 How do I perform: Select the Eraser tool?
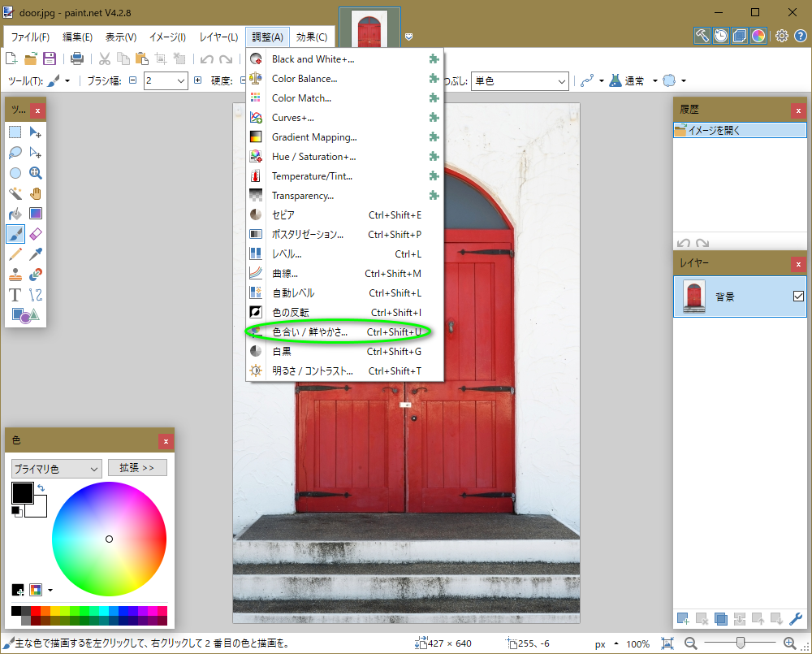(36, 234)
